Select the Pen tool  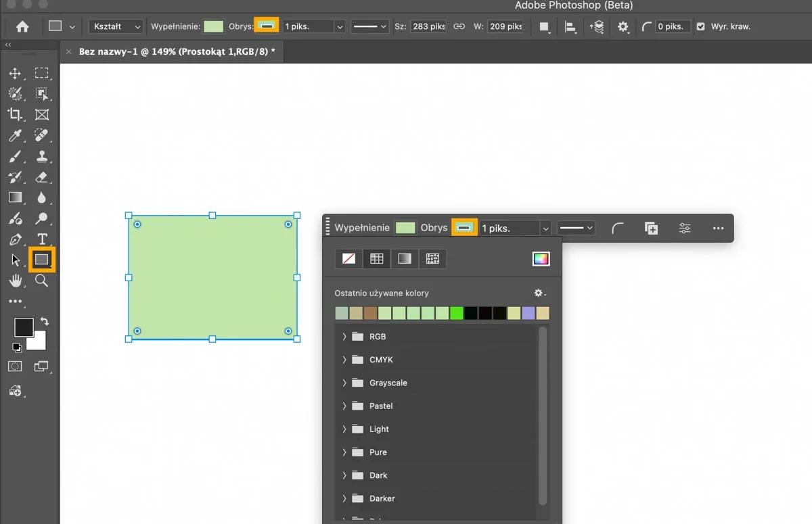(x=15, y=239)
